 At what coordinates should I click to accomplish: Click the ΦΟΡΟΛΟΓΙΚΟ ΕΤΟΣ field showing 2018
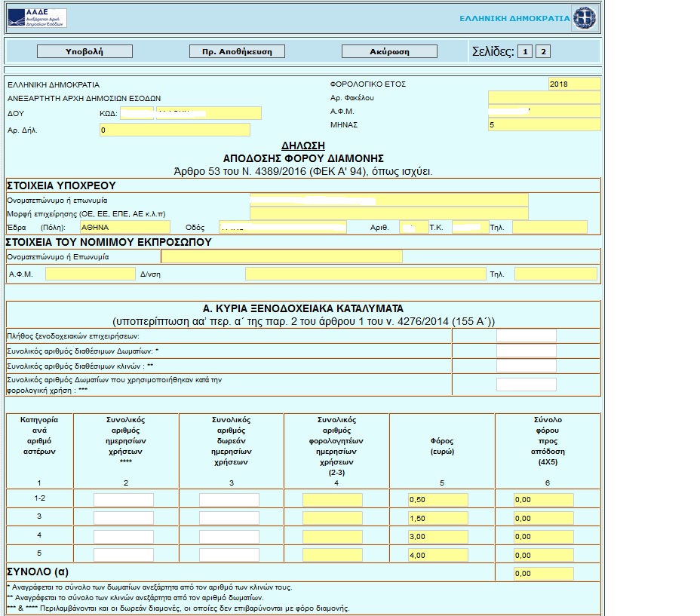tap(574, 84)
